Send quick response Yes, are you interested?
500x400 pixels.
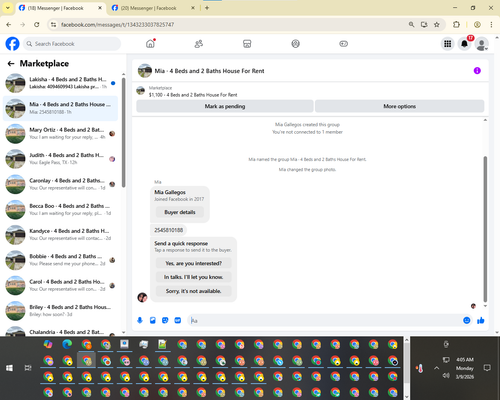click(193, 263)
